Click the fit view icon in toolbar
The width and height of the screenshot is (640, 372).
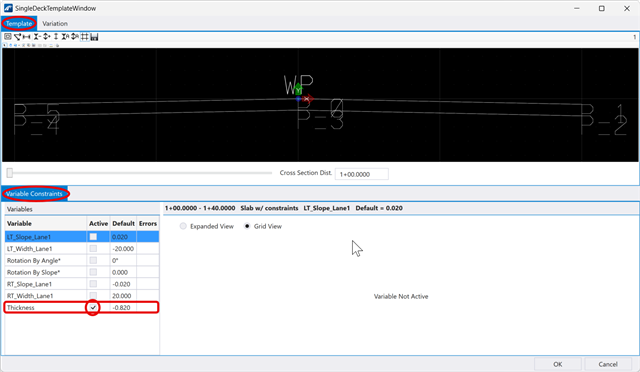click(x=8, y=37)
